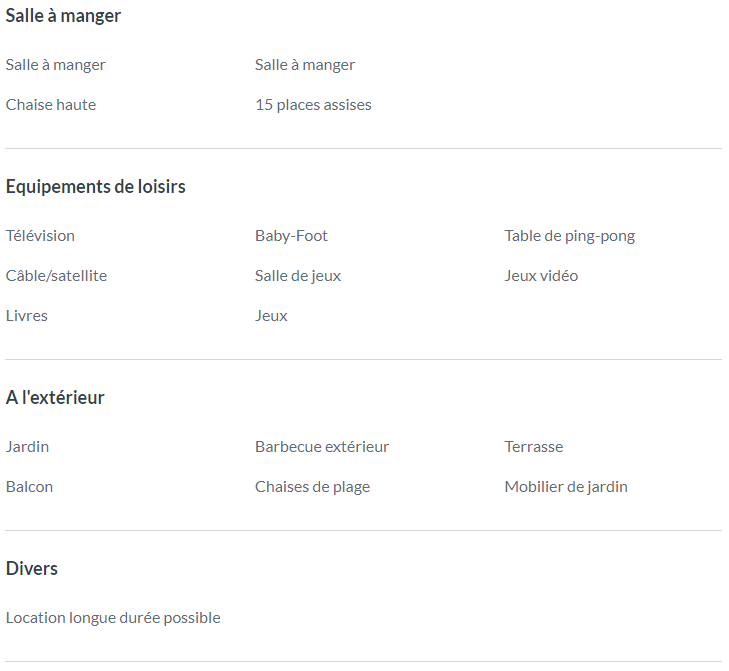Select Location longue durée possible text

pyautogui.click(x=113, y=618)
